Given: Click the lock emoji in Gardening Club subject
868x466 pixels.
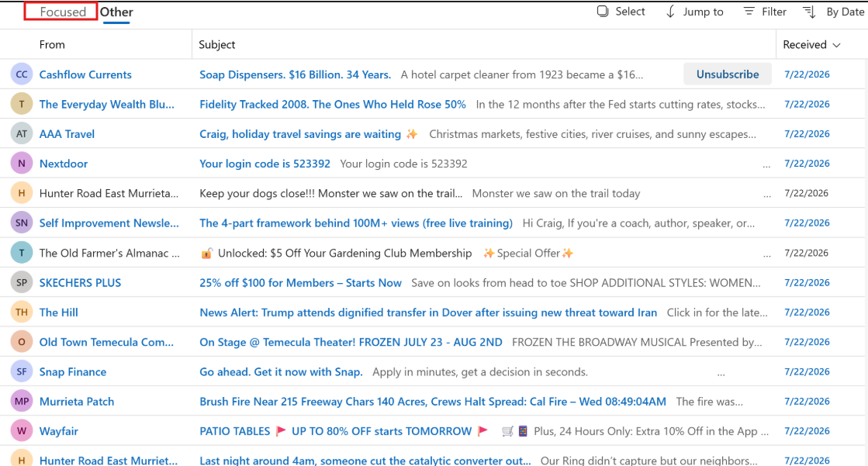Looking at the screenshot, I should tap(206, 253).
